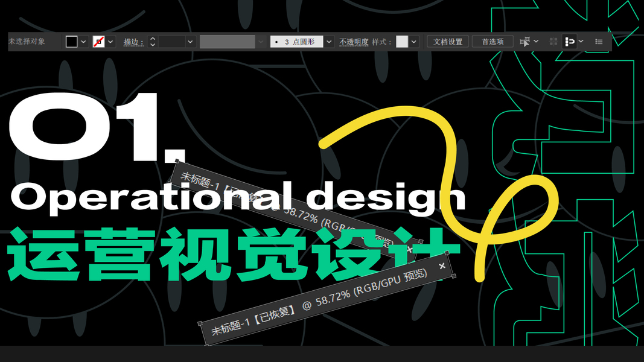Open the graphic style dropdown arrow
Image resolution: width=644 pixels, height=362 pixels.
coord(413,42)
